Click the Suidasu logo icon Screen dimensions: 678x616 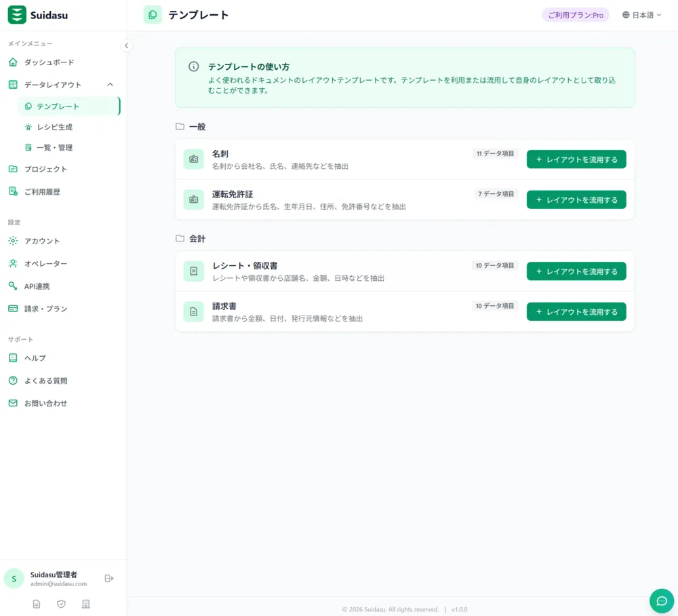coord(17,15)
